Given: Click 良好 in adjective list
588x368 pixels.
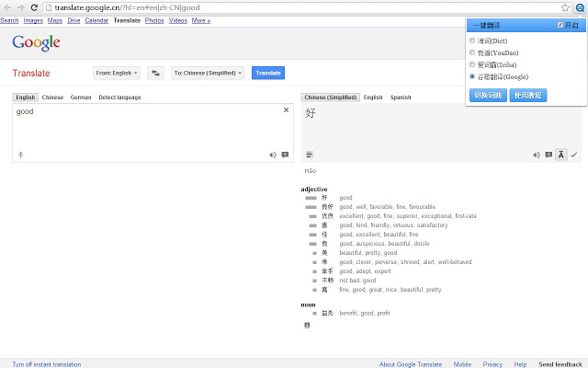Looking at the screenshot, I should click(x=327, y=207).
